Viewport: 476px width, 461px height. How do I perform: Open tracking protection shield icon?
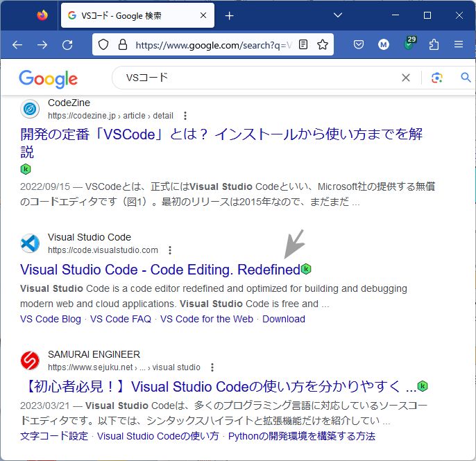[x=103, y=44]
